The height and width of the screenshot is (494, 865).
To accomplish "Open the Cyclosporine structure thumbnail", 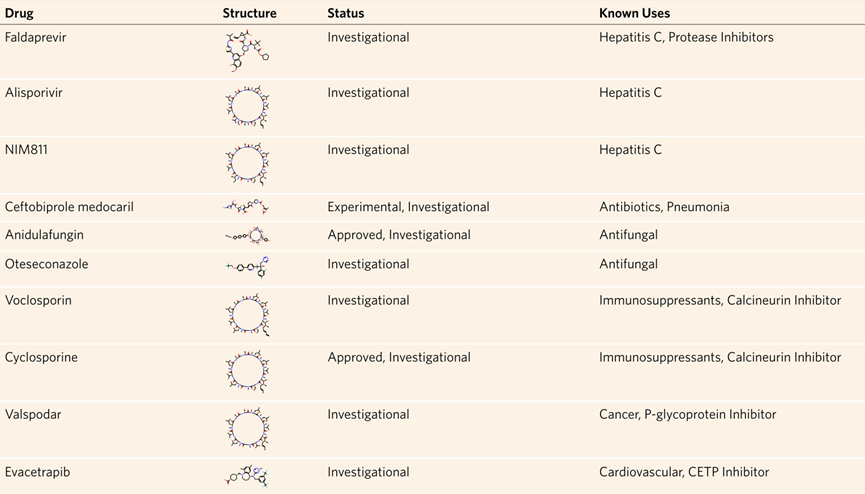I will pyautogui.click(x=247, y=371).
